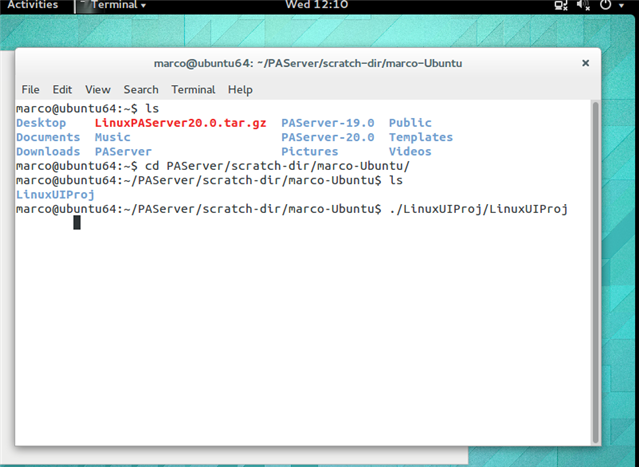
Task: Click the ./LinuxUIProj/LinuxUIProj command text
Action: click(478, 209)
